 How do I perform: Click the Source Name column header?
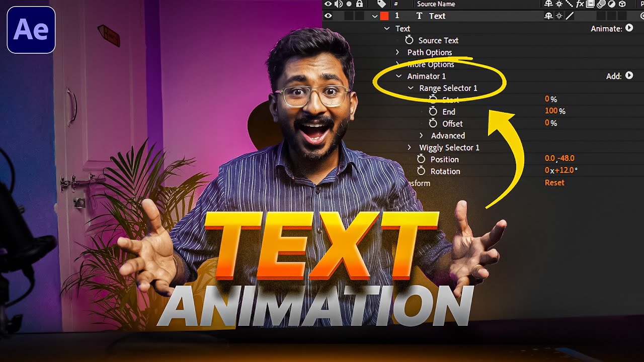click(436, 4)
